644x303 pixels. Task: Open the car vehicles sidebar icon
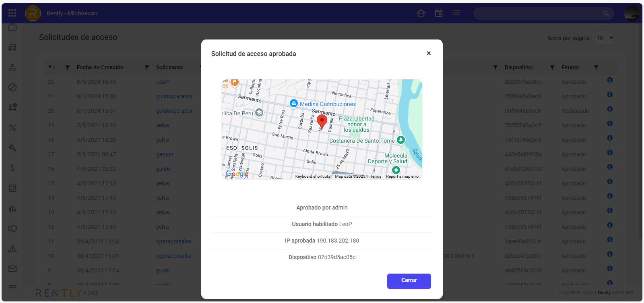click(12, 48)
